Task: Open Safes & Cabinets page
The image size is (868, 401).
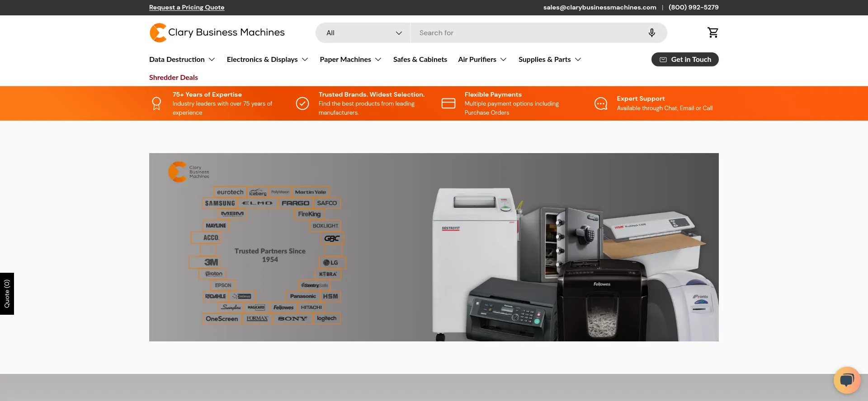Action: point(420,60)
